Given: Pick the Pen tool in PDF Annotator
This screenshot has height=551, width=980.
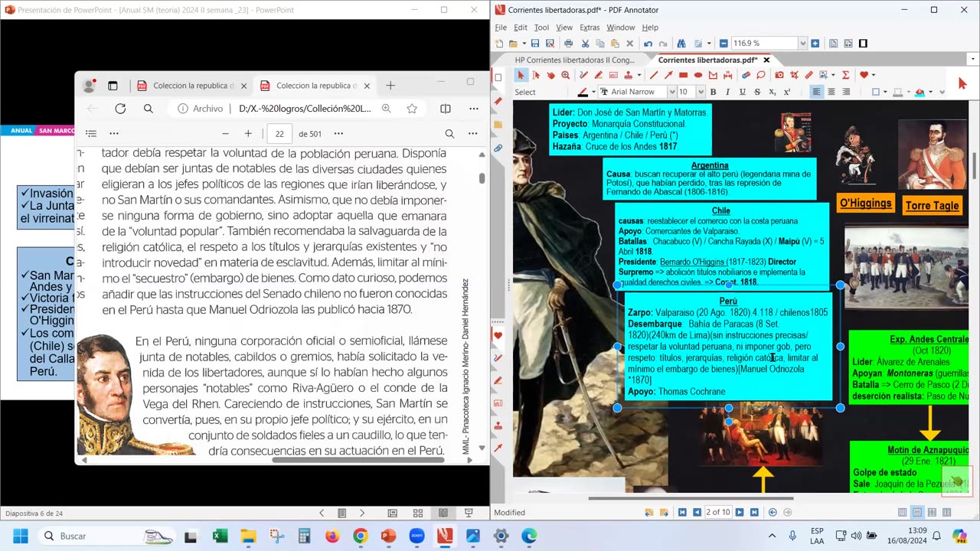Looking at the screenshot, I should coord(583,75).
